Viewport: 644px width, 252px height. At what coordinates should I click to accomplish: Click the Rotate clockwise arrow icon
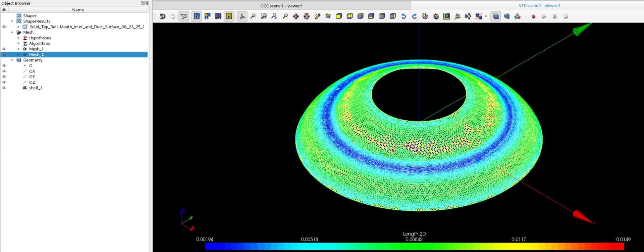[414, 16]
